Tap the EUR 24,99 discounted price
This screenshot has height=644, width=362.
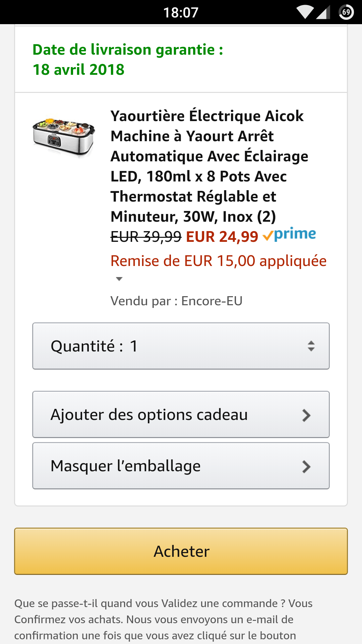222,237
